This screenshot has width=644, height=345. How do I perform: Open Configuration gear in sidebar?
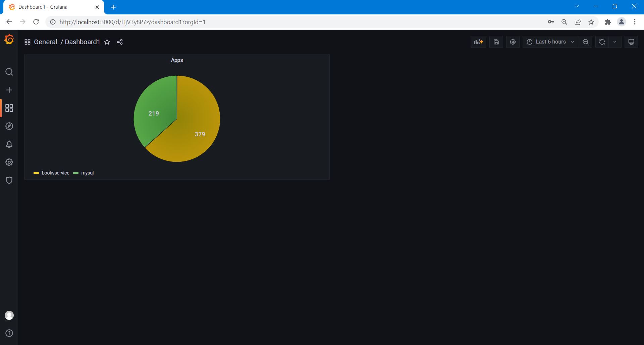(x=9, y=162)
